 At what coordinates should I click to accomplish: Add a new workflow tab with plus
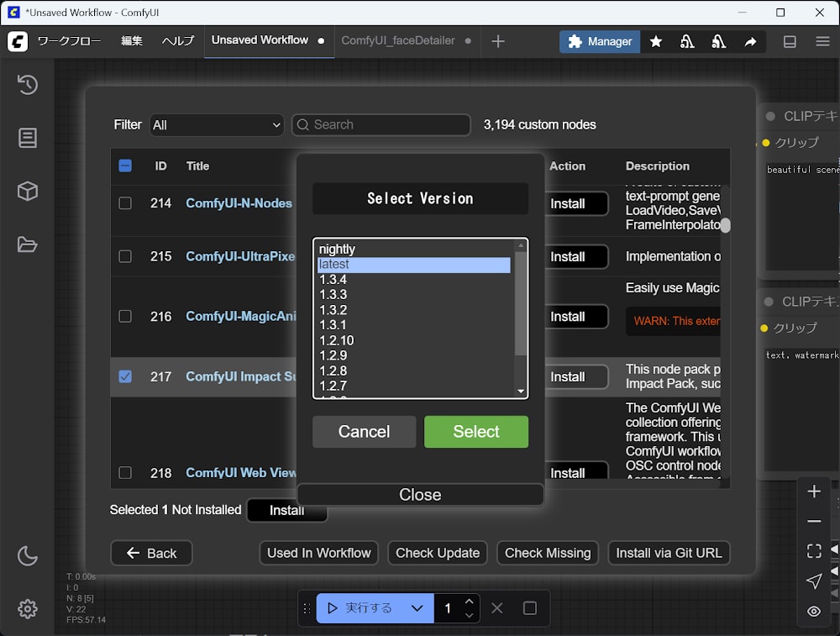[x=497, y=41]
